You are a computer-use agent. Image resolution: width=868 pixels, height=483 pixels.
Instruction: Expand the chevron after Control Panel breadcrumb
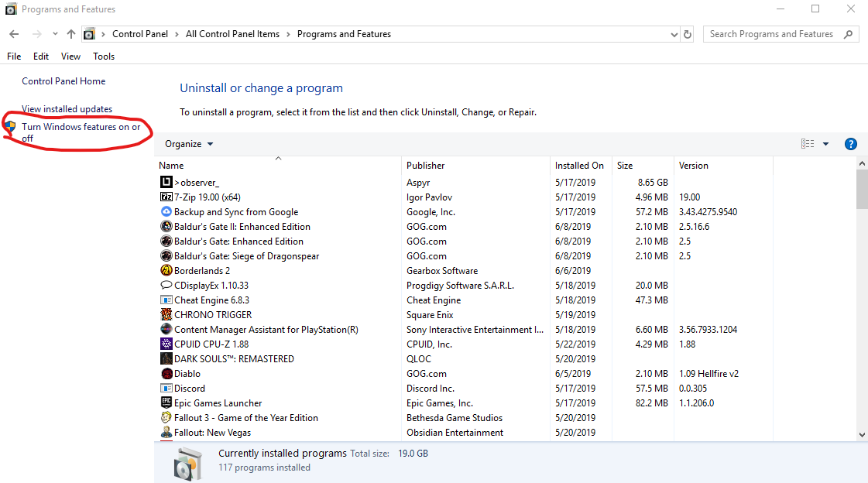point(177,34)
